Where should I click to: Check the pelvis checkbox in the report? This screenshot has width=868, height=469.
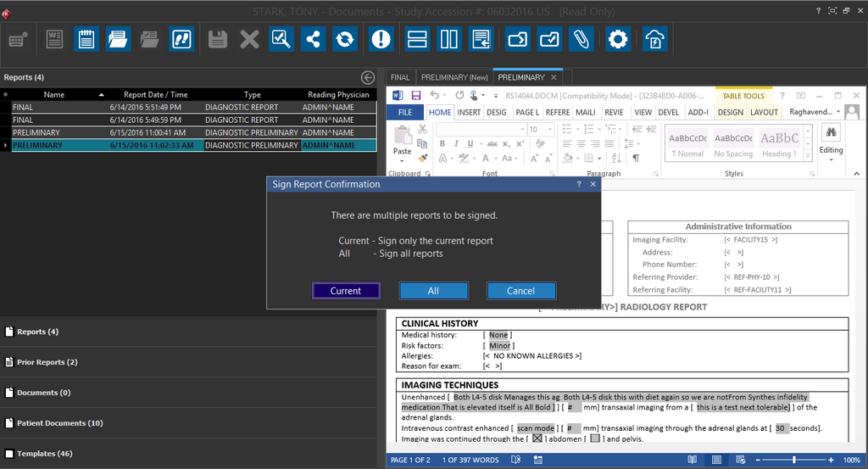(x=595, y=439)
